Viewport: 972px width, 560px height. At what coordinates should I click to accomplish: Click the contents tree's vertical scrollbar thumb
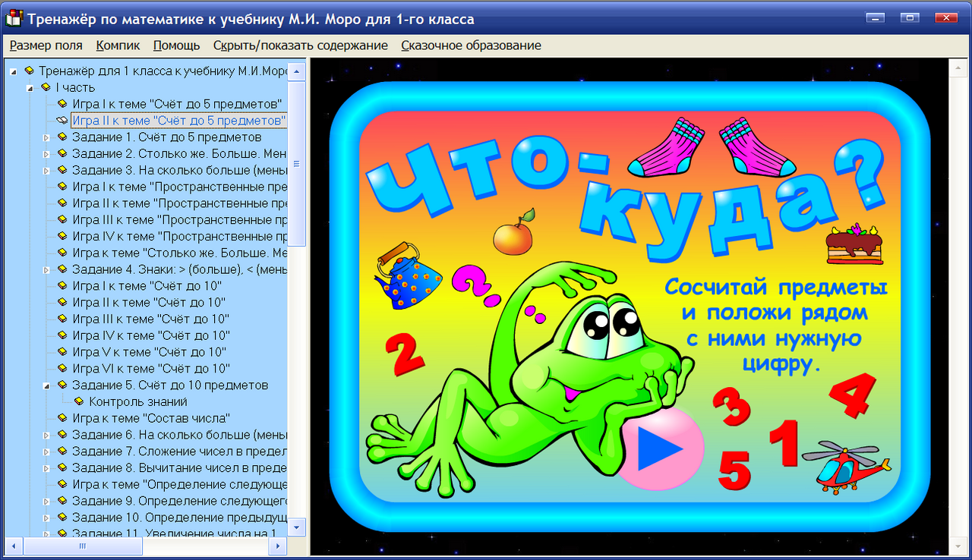[297, 164]
